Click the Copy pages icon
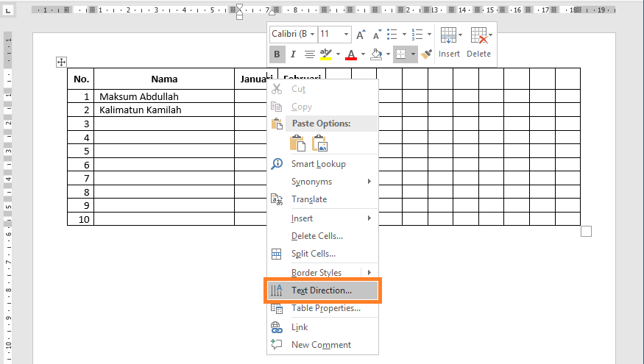The image size is (644, 364). (x=277, y=107)
